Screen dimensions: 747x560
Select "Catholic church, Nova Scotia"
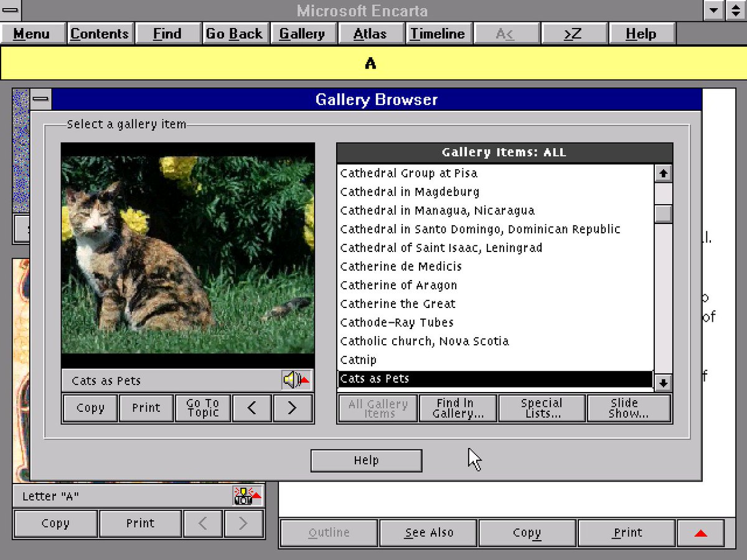pyautogui.click(x=496, y=341)
